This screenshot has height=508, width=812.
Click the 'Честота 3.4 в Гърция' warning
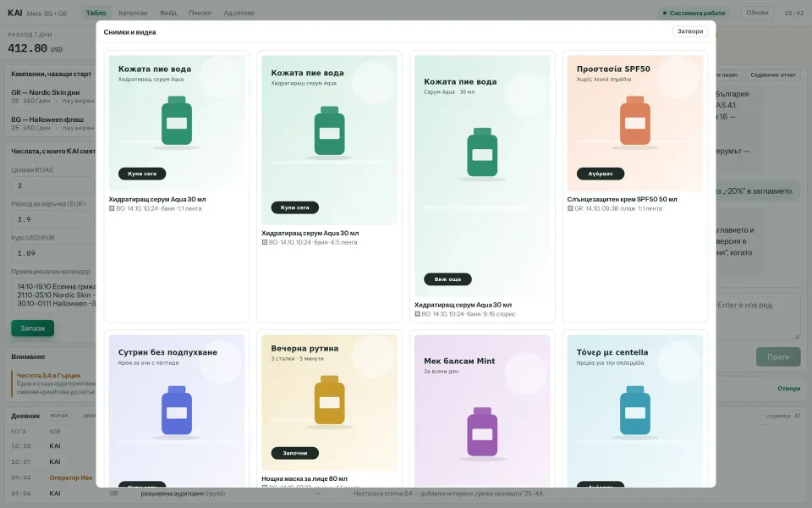tap(53, 384)
